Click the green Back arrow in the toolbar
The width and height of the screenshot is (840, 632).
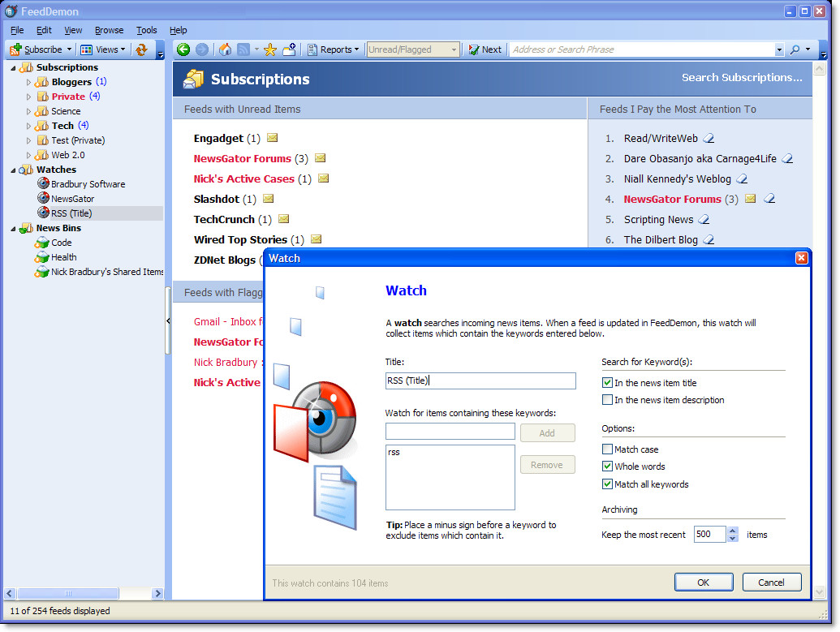(183, 49)
